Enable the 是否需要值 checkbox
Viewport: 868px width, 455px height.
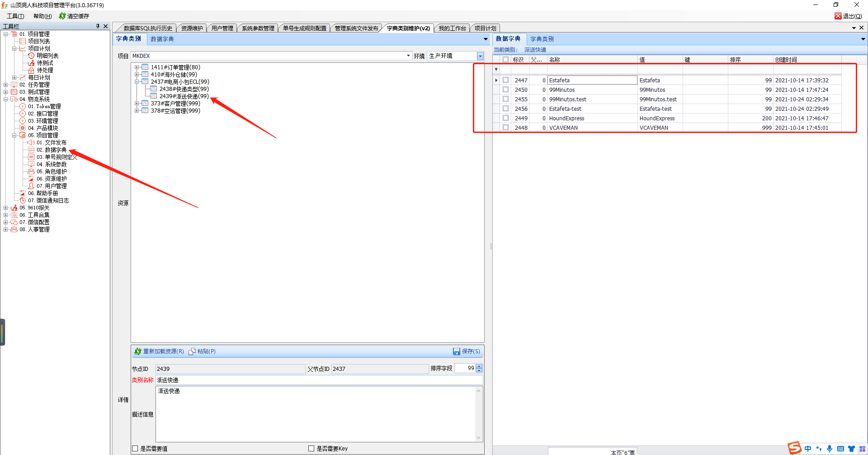(x=135, y=449)
